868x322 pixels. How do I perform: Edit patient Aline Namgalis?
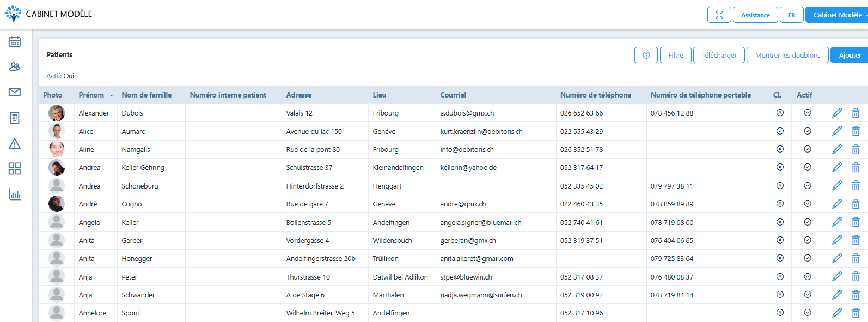[837, 149]
